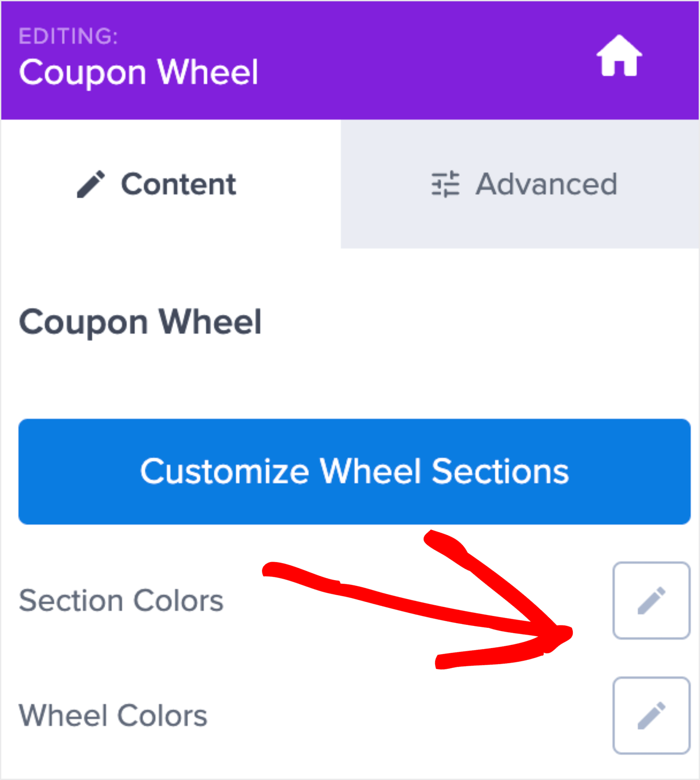Click the sliders icon beside Advanced
The height and width of the screenshot is (780, 700).
pos(445,184)
